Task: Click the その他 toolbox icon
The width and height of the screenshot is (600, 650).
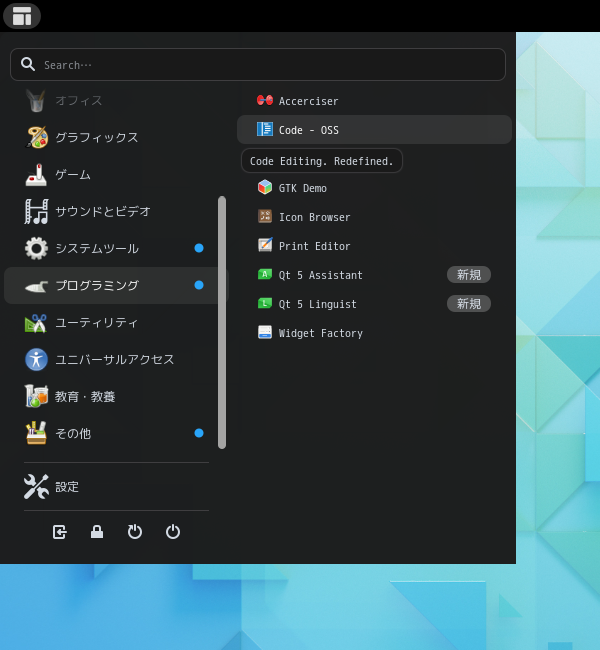Action: pos(36,433)
